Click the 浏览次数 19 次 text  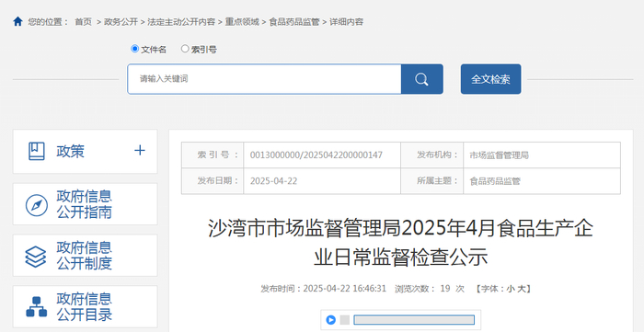click(430, 289)
